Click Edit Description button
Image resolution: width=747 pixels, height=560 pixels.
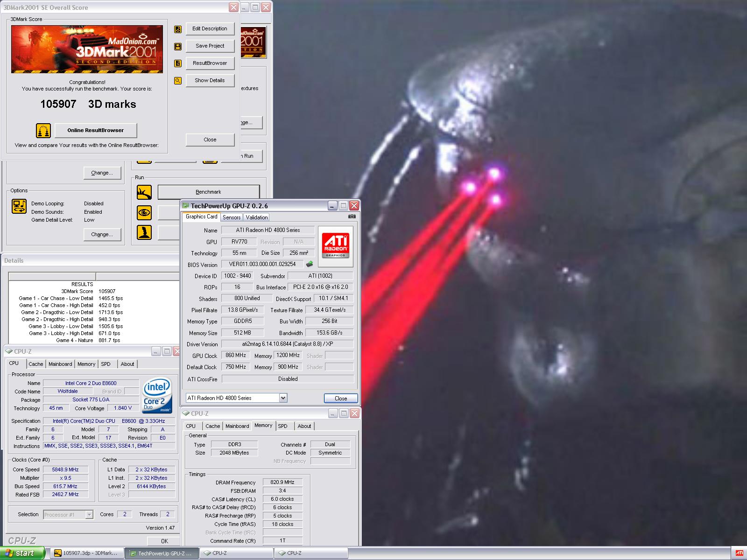pos(210,28)
